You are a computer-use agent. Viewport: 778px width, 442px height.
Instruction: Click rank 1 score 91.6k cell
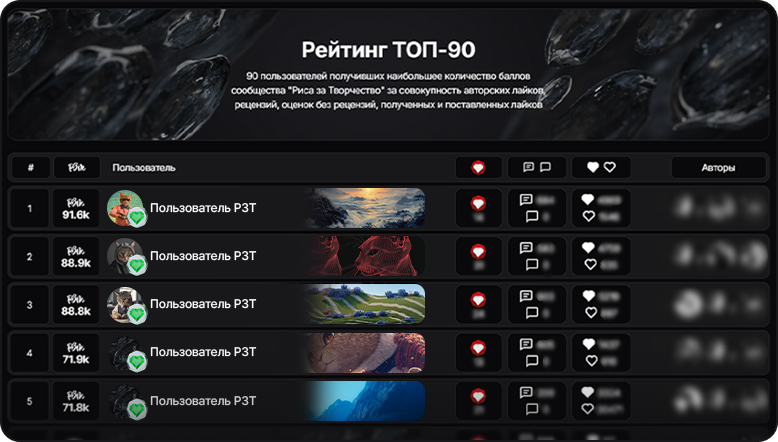76,208
